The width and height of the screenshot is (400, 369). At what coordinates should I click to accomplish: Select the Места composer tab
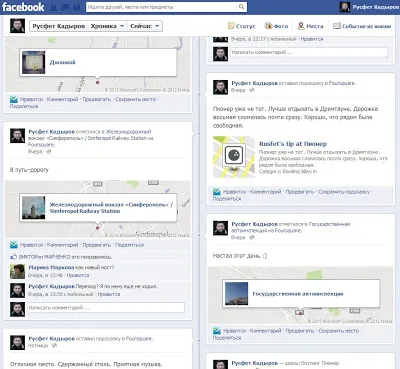(310, 26)
